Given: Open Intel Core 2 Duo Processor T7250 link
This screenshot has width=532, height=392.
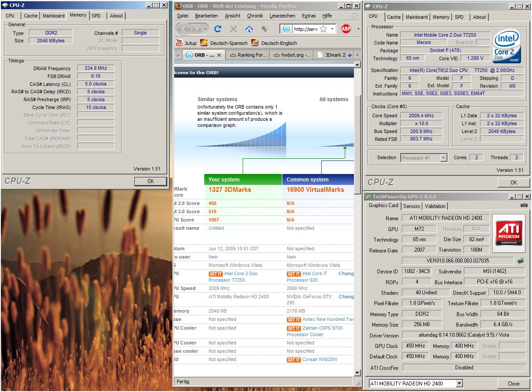Looking at the screenshot, I should coord(233,277).
